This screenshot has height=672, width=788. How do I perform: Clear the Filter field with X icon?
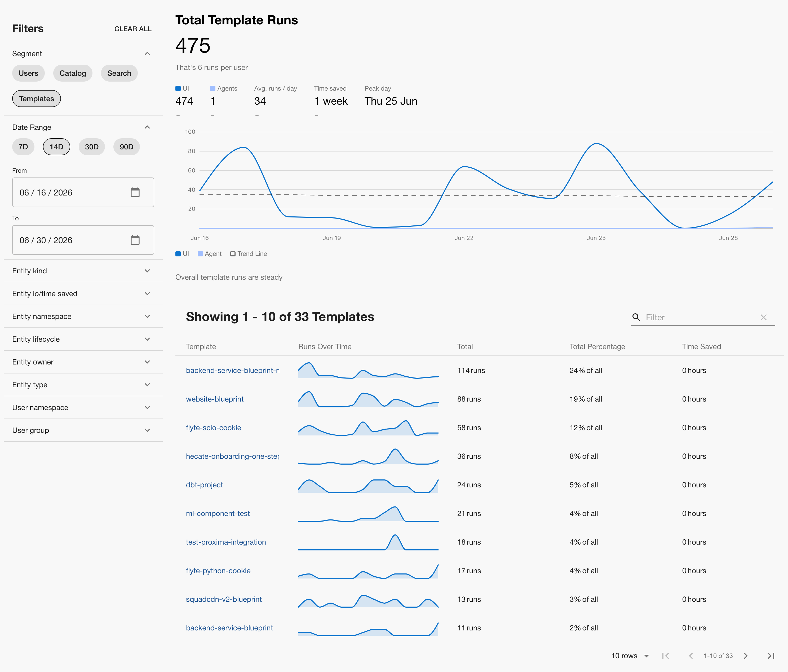(x=763, y=317)
